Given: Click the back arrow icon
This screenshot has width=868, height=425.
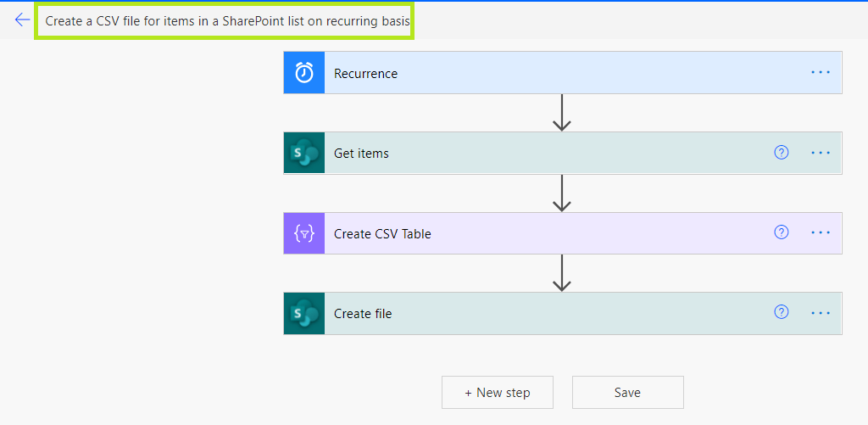Looking at the screenshot, I should tap(22, 20).
